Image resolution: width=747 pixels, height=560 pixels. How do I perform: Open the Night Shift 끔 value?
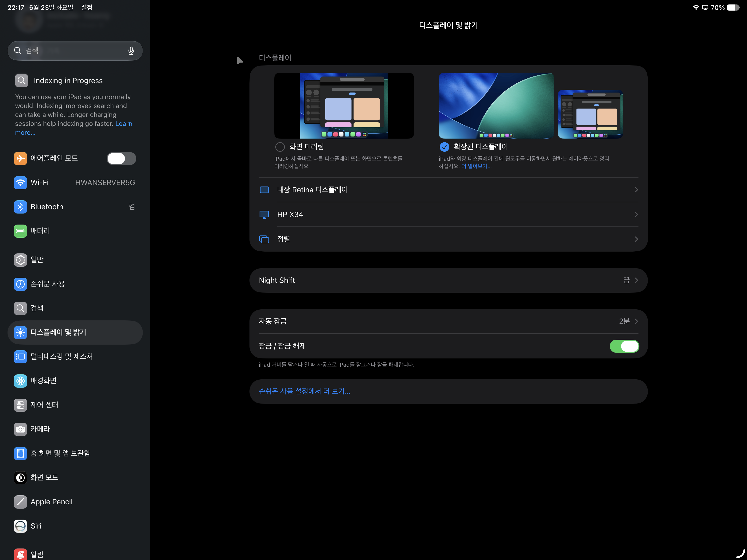(x=626, y=280)
